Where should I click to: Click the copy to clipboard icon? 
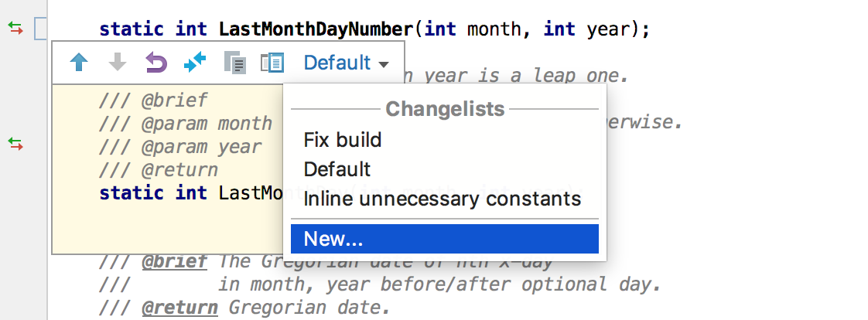tap(234, 63)
